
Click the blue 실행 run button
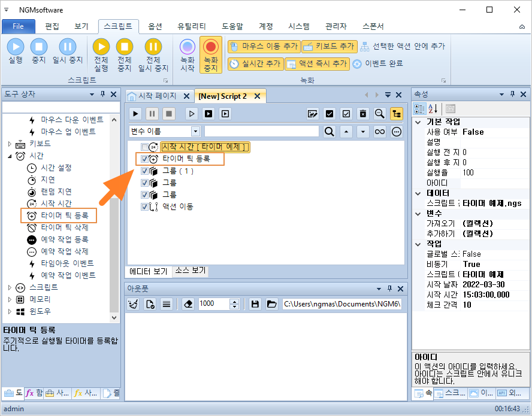(16, 51)
